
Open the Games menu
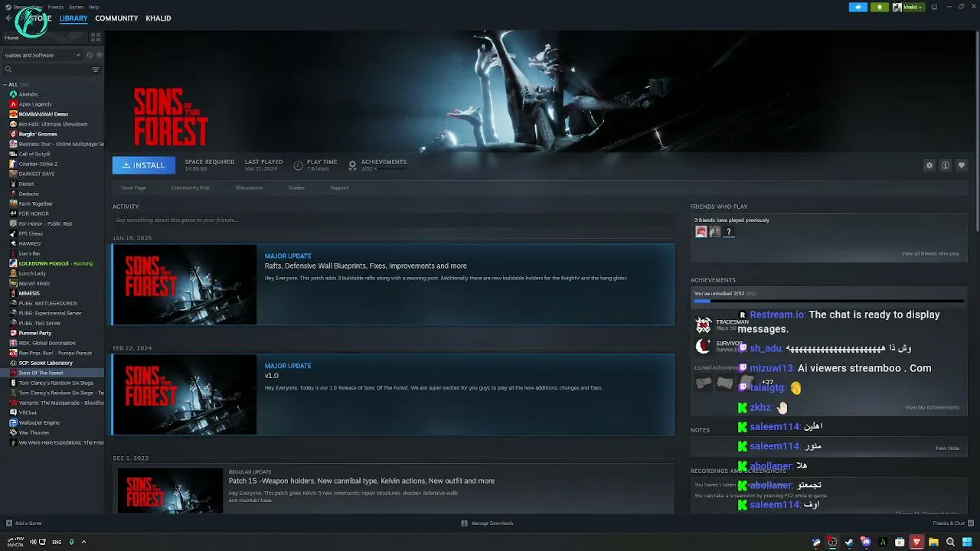coord(77,7)
